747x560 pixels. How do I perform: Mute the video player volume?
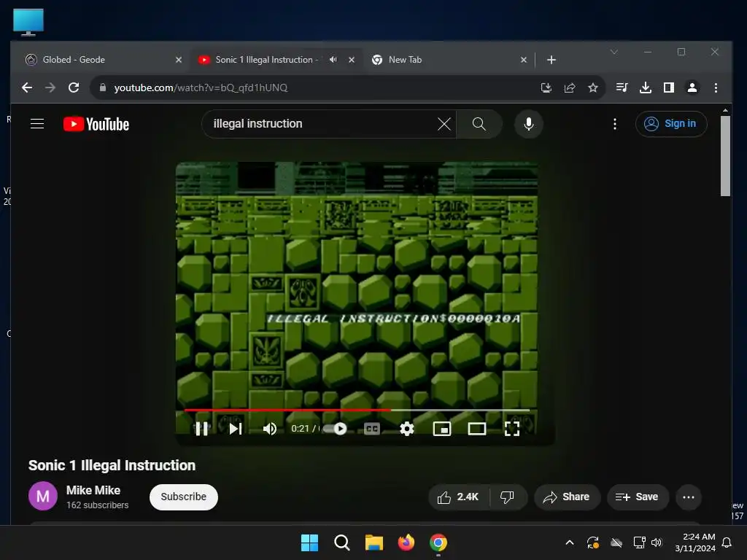point(270,429)
